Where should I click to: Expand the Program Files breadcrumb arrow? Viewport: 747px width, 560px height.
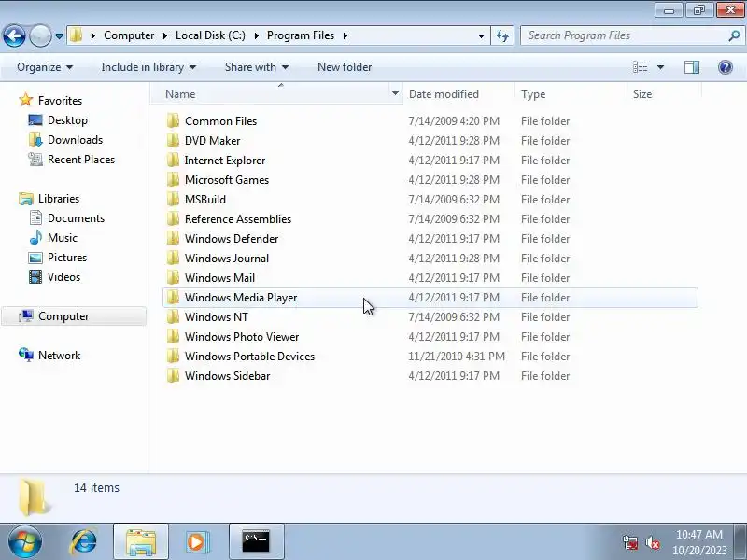click(345, 35)
